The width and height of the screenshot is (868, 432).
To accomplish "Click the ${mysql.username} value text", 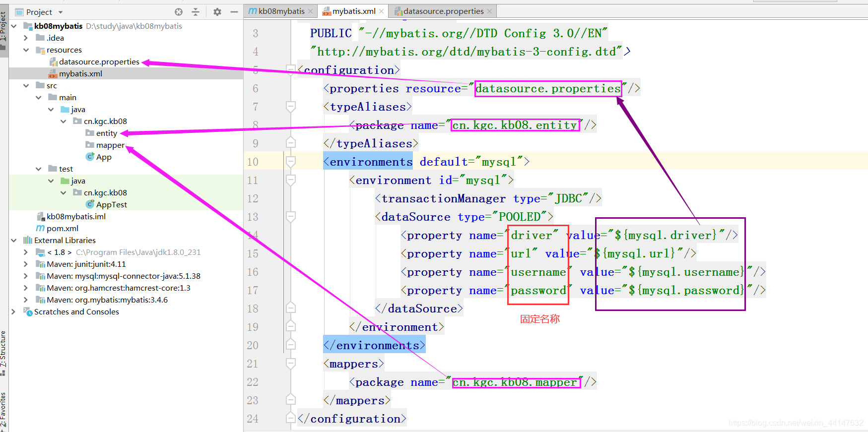I will (687, 272).
